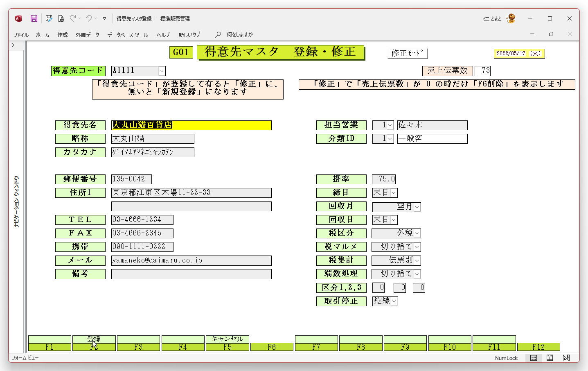This screenshot has width=588, height=371.
Task: Click the print preview icon in quick access toolbar
Action: click(x=61, y=18)
